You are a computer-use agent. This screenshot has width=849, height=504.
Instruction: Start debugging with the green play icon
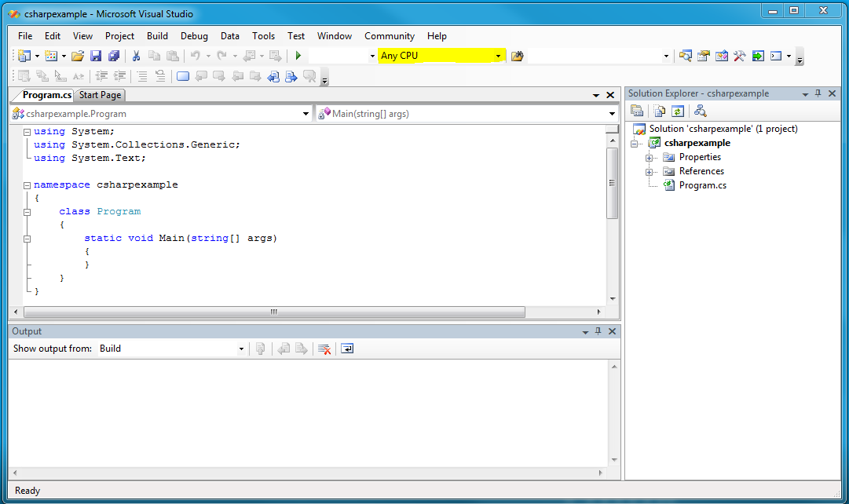pyautogui.click(x=298, y=56)
